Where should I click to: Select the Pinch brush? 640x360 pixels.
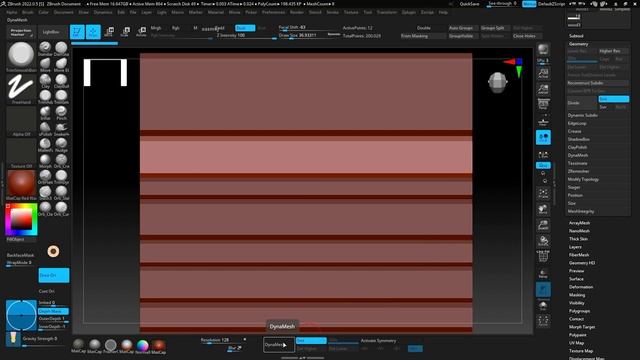coord(61,112)
